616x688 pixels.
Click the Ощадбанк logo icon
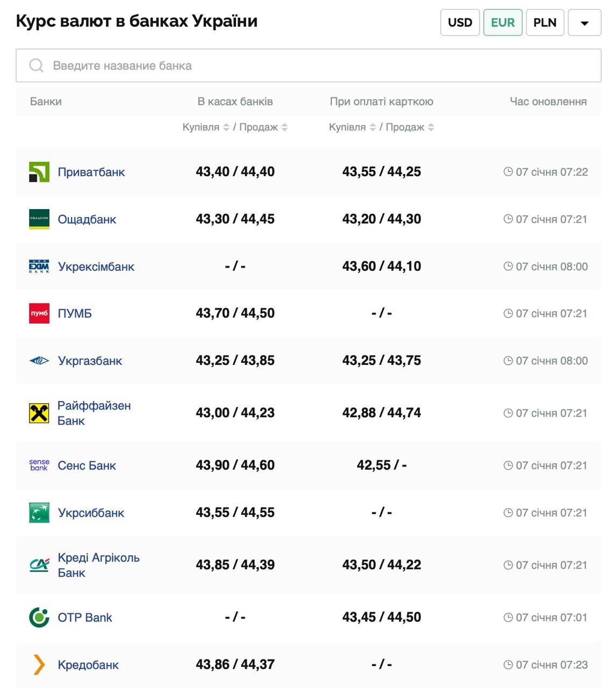coord(39,219)
